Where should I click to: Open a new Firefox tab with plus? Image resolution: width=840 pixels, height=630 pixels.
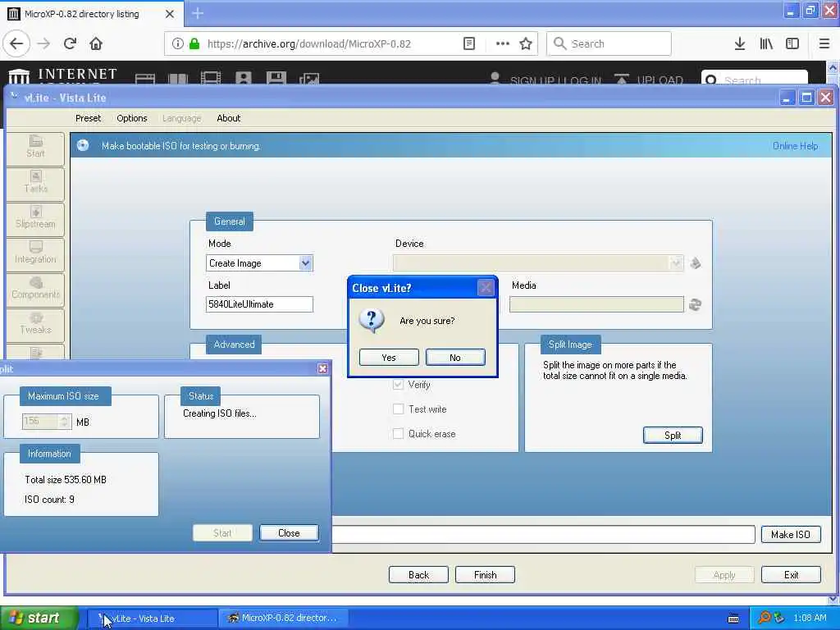coord(198,13)
